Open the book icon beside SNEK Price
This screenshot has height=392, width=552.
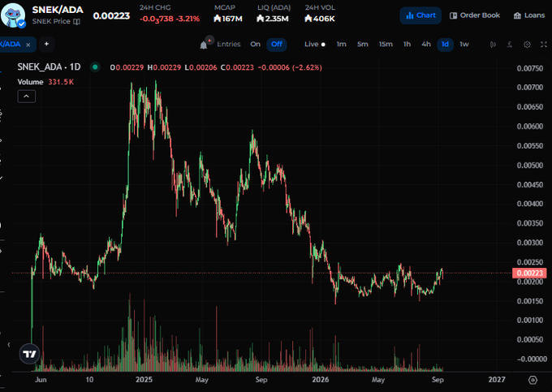pos(76,21)
